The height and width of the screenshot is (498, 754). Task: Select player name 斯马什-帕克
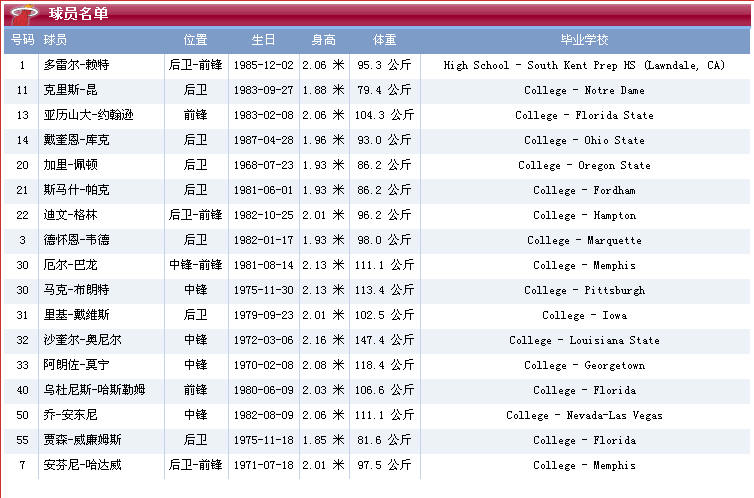(76, 190)
